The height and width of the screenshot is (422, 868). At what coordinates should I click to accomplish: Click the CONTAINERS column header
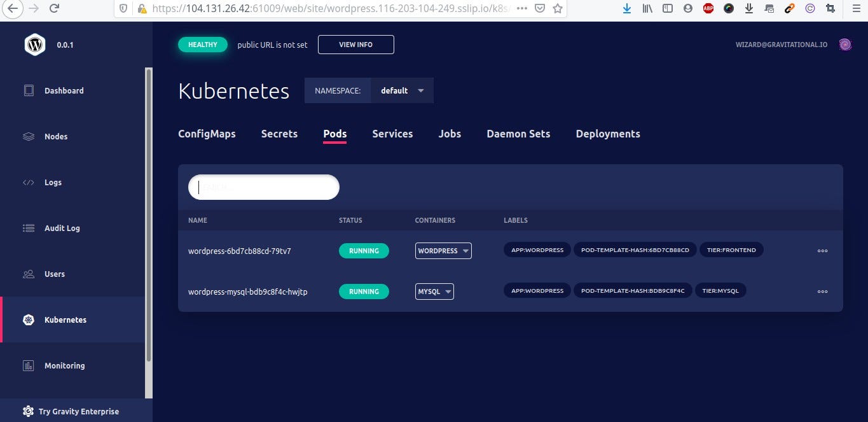click(435, 220)
